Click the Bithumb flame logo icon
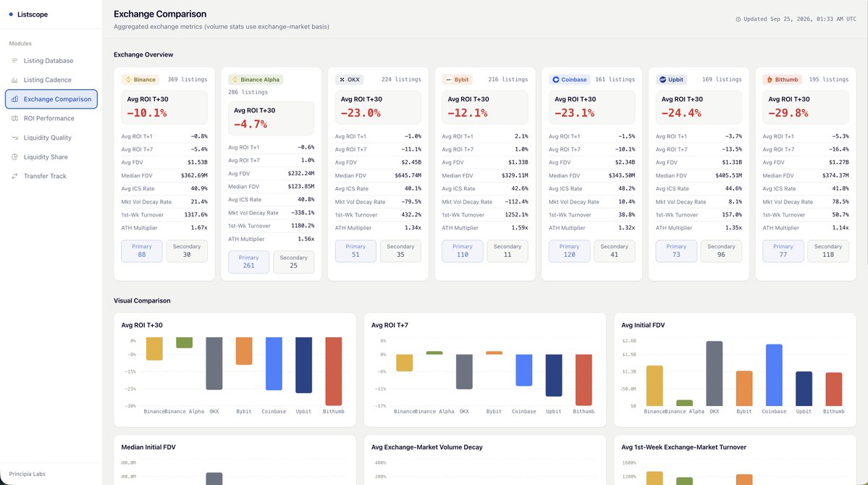This screenshot has width=868, height=485. point(770,80)
